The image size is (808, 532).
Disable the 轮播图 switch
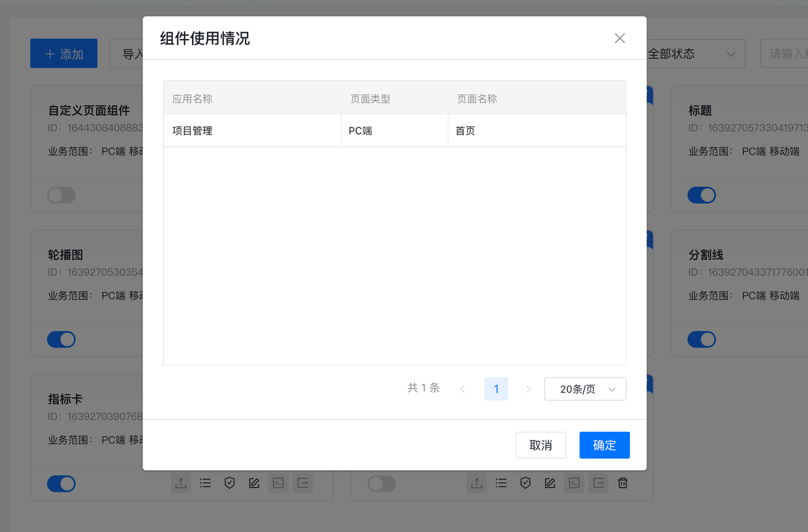point(61,340)
